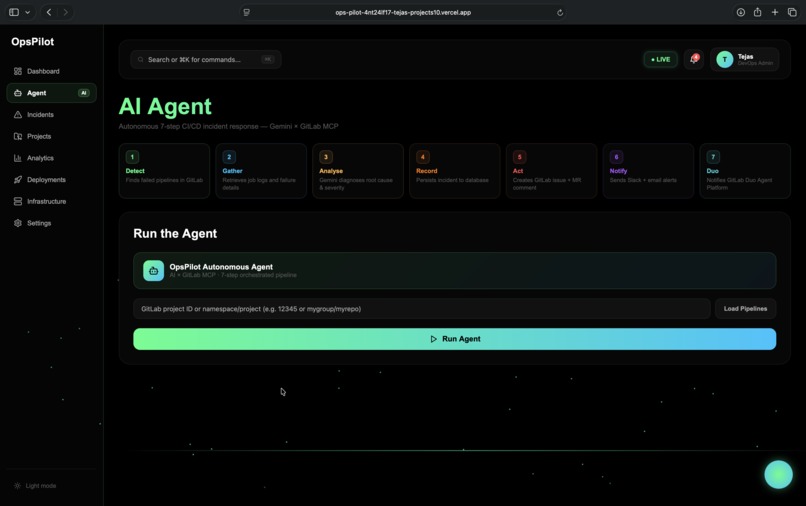Open the Projects page
The image size is (806, 506).
click(51, 136)
